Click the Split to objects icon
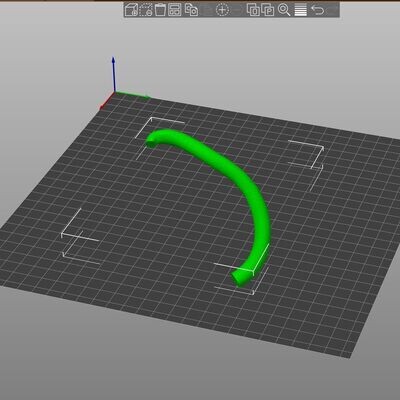 pos(253,10)
